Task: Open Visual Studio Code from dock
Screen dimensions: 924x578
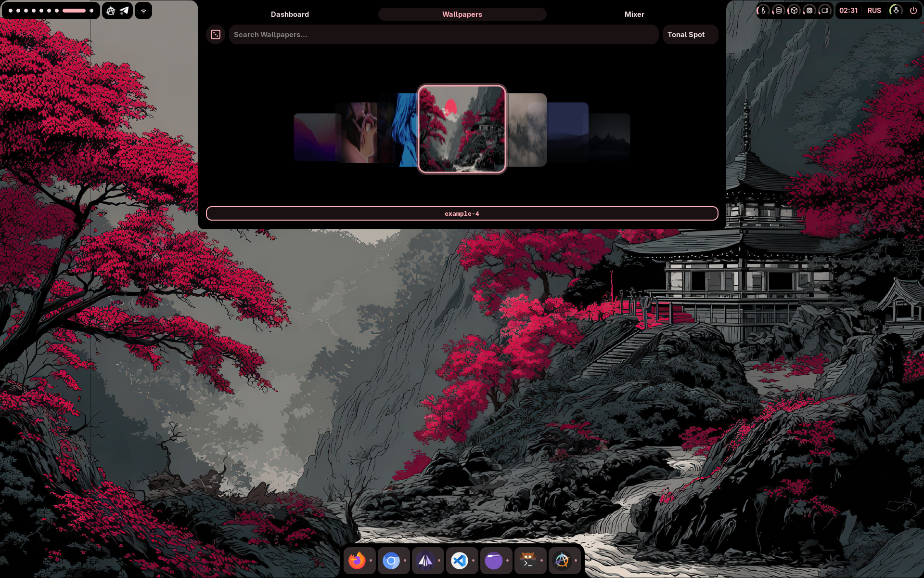Action: (459, 560)
